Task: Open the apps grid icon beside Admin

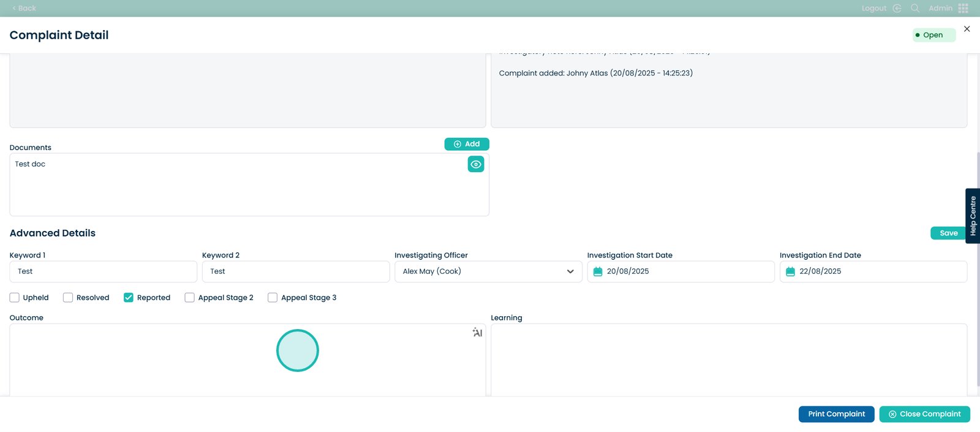Action: 963,8
